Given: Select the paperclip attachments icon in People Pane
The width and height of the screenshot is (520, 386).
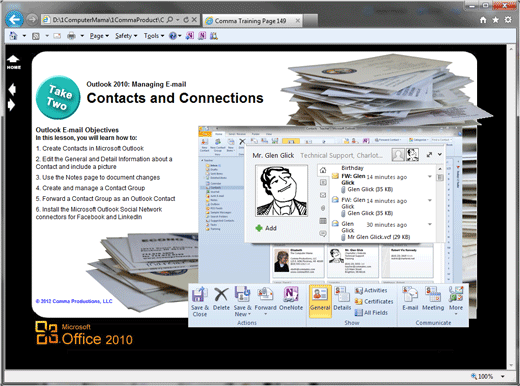Looking at the screenshot, I should (323, 208).
